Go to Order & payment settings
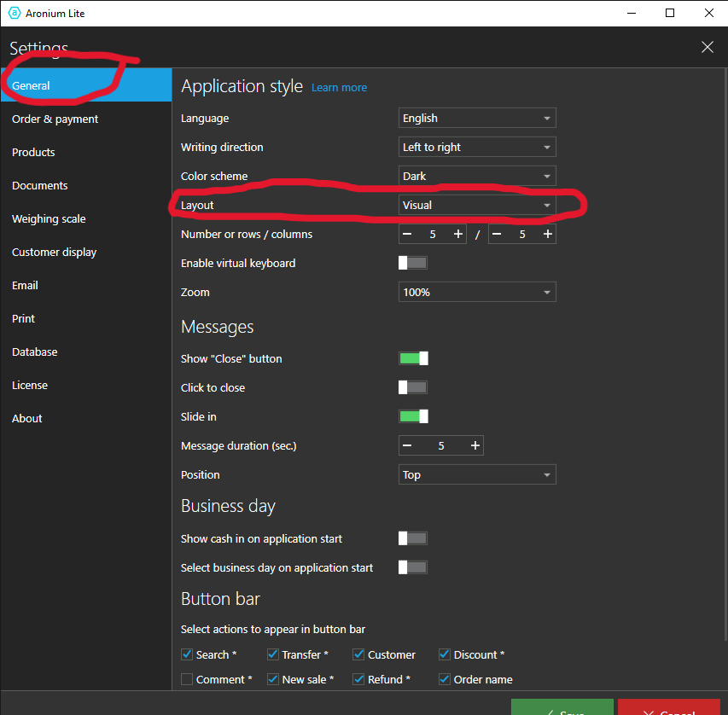The width and height of the screenshot is (728, 715). coord(55,119)
